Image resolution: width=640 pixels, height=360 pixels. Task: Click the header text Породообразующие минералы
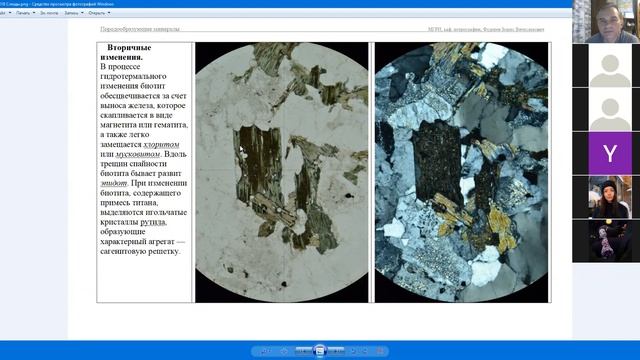(140, 29)
